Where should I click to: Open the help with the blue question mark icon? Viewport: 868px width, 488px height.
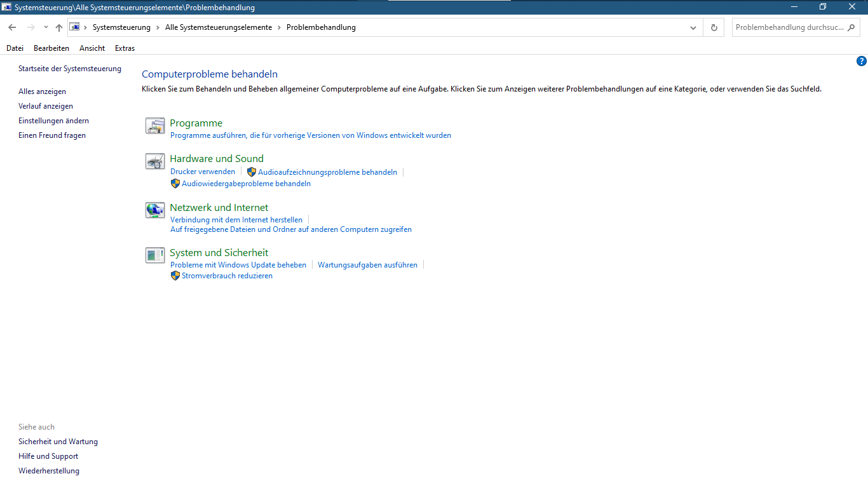pos(862,61)
